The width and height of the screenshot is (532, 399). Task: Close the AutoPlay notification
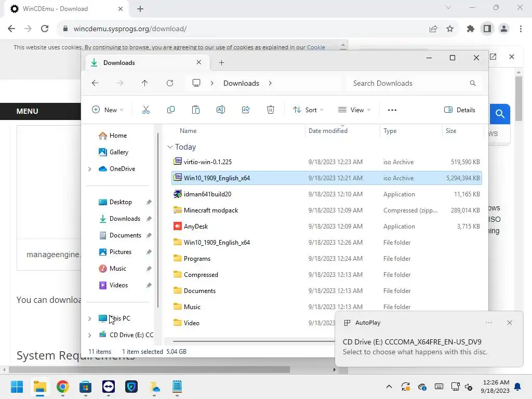pos(510,323)
